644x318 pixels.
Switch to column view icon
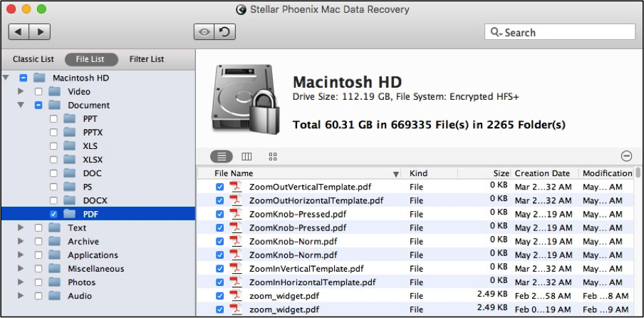coord(246,157)
